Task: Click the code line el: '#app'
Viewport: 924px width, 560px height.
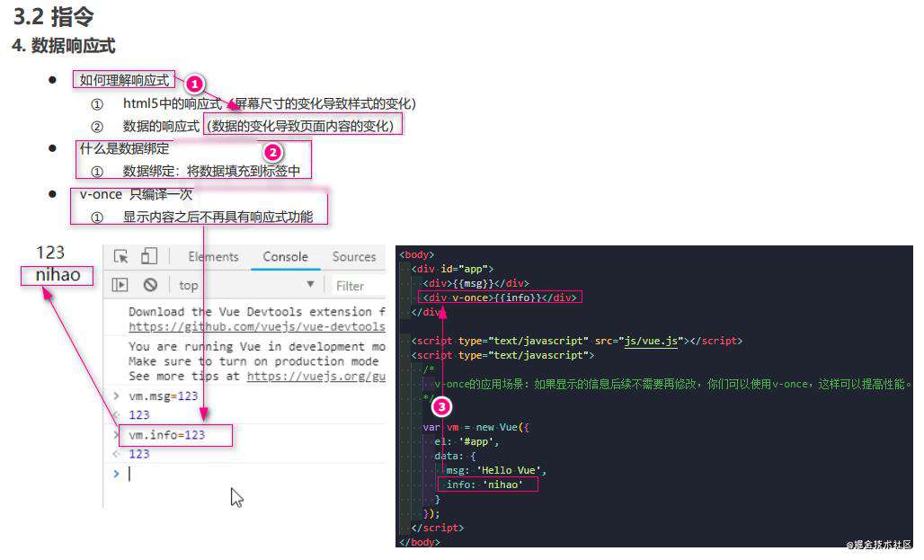Action: (x=466, y=441)
